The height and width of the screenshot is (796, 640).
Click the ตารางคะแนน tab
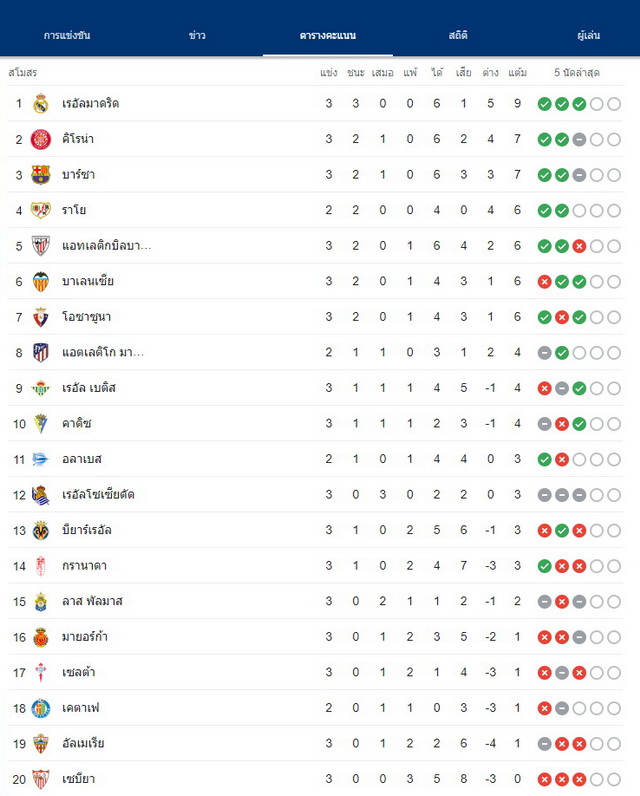(328, 35)
